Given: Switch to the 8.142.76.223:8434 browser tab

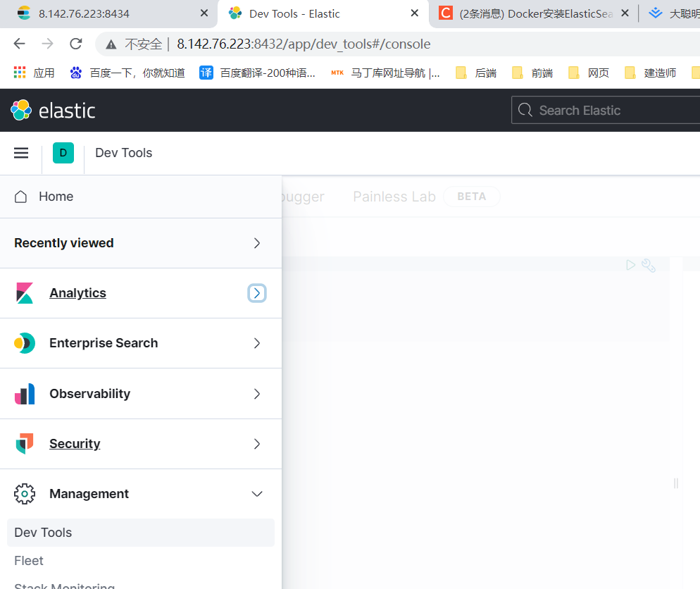Looking at the screenshot, I should click(x=108, y=14).
